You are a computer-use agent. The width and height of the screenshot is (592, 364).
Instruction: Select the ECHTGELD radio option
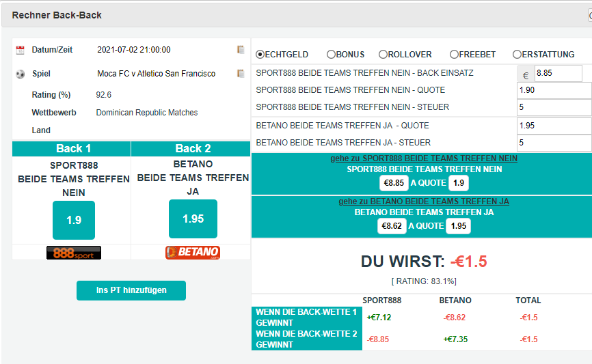point(260,55)
